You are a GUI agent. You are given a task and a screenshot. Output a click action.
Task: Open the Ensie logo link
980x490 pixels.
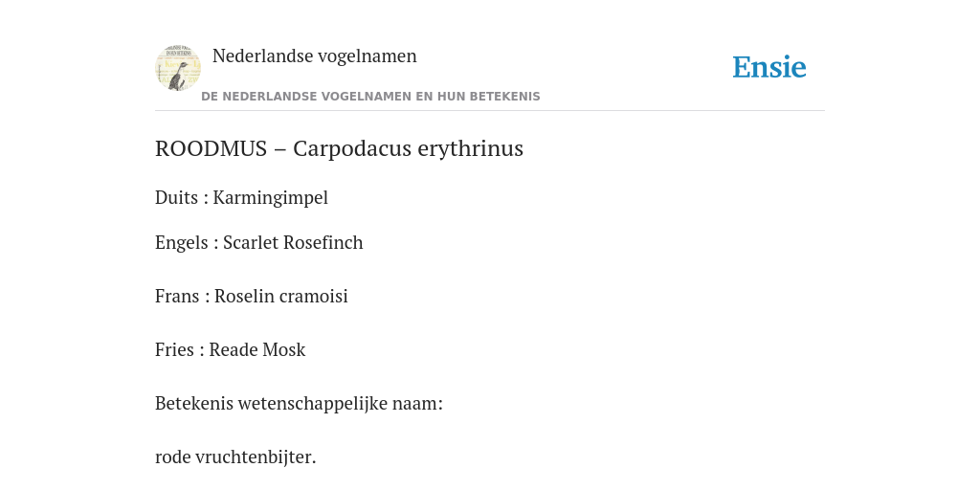[x=769, y=67]
